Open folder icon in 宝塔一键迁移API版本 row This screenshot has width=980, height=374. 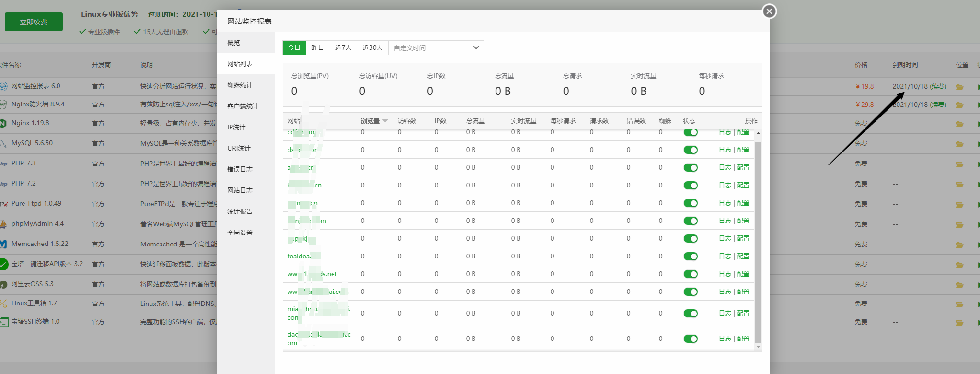[x=959, y=265]
